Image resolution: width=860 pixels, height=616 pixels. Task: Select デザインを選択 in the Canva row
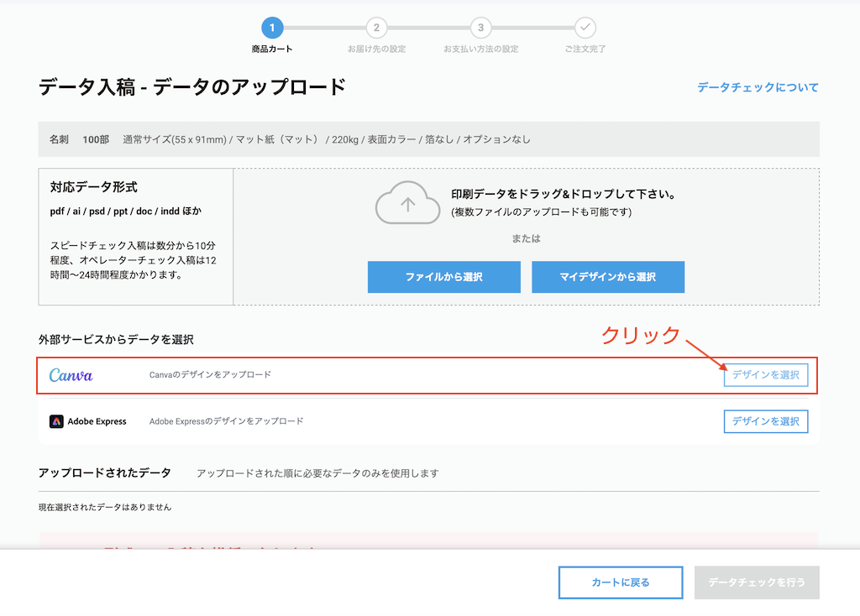click(765, 375)
